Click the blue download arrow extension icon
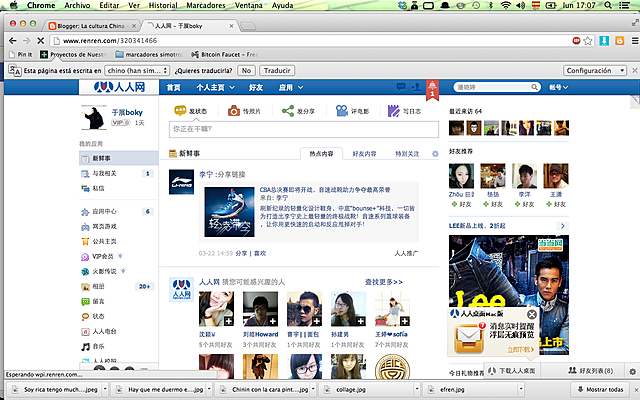 (x=604, y=40)
